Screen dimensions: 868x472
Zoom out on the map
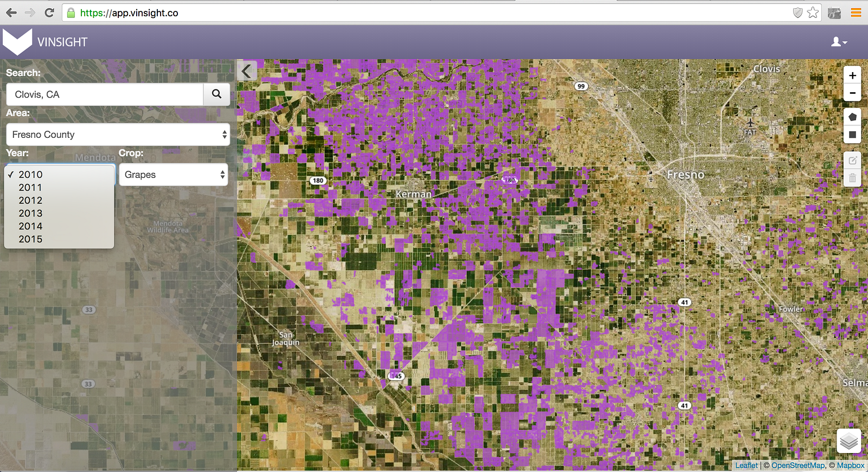[852, 93]
